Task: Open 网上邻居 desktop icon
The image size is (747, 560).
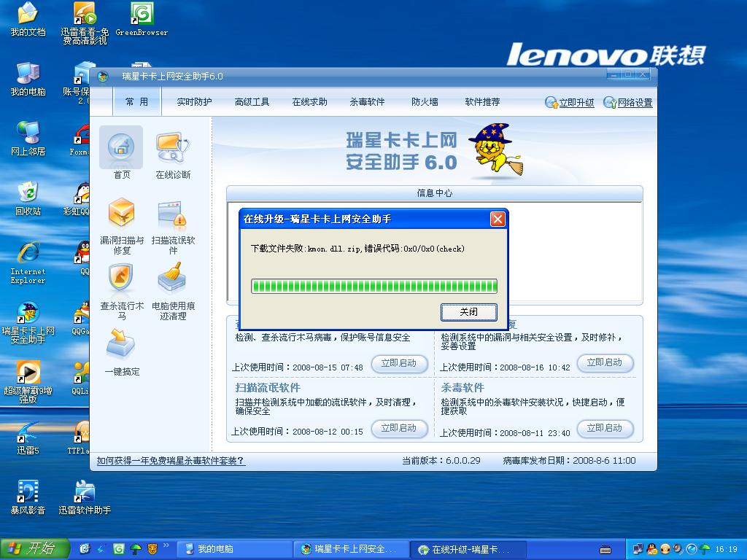Action: point(28,139)
